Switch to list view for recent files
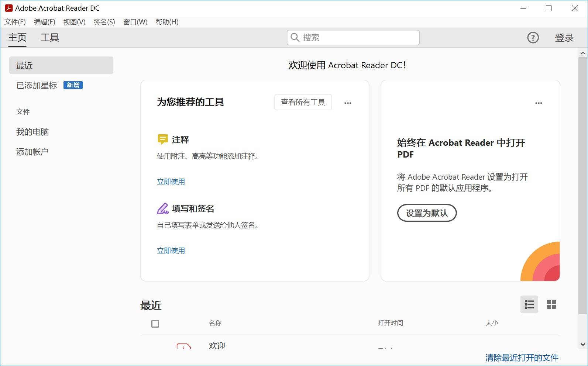 [529, 304]
